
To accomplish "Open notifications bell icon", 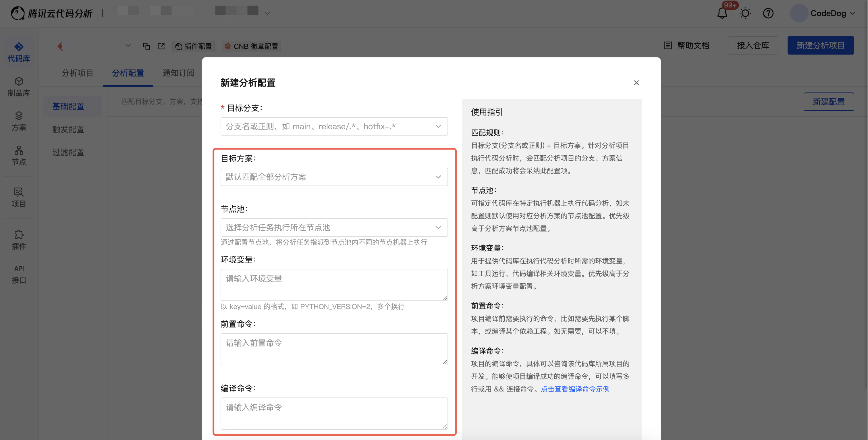I will tap(722, 13).
